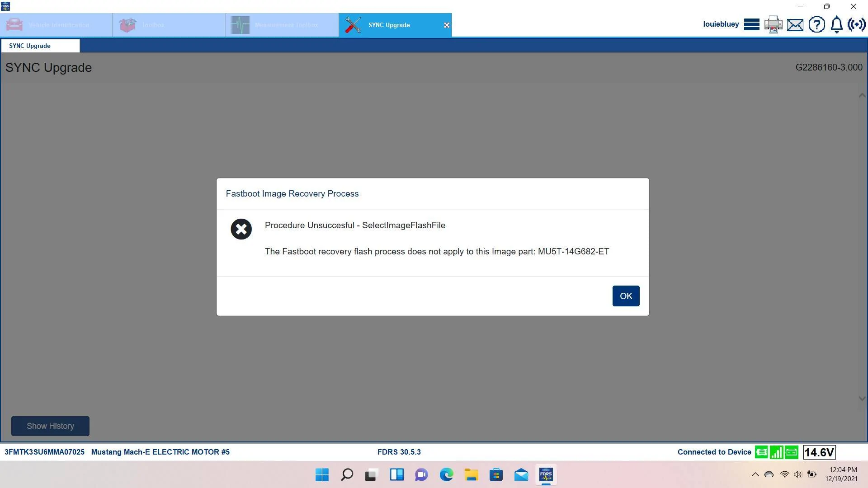Open the Vehicle Identification tab

57,25
